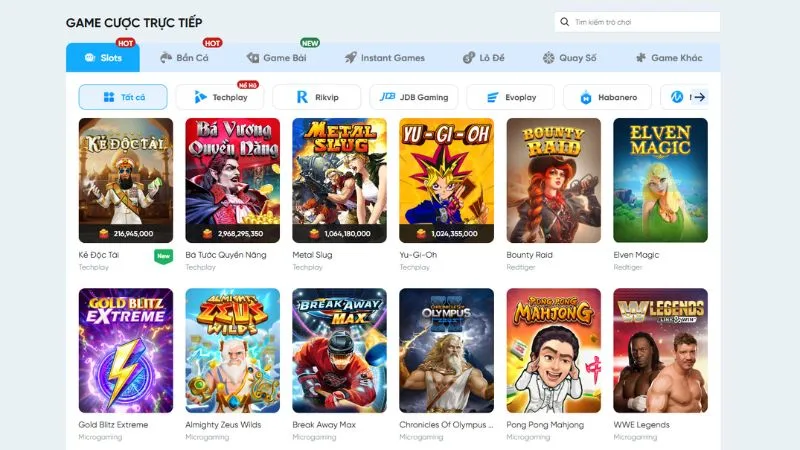Focus the game search input field
The height and width of the screenshot is (450, 800).
click(637, 22)
